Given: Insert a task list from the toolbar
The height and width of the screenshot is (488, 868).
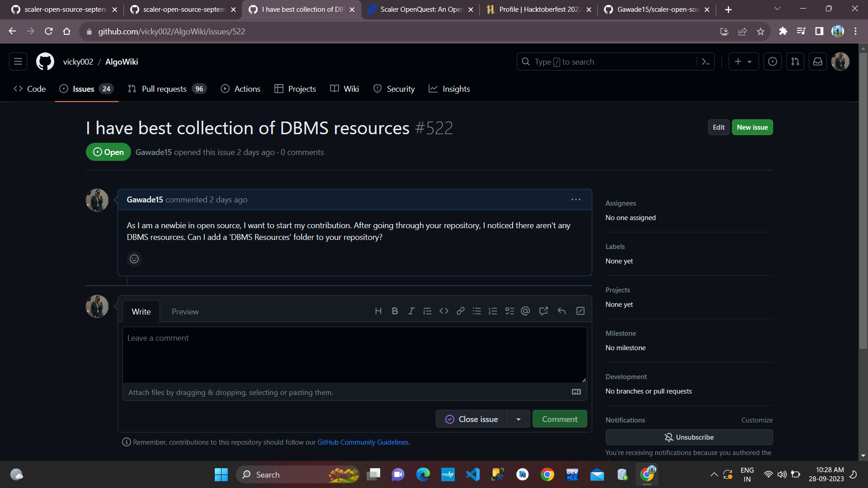Looking at the screenshot, I should click(510, 311).
